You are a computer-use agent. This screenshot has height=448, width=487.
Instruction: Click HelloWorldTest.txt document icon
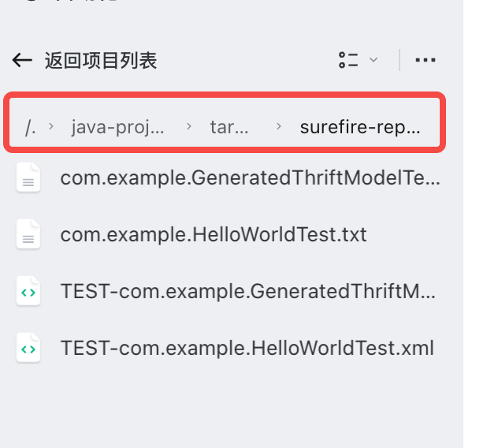28,233
